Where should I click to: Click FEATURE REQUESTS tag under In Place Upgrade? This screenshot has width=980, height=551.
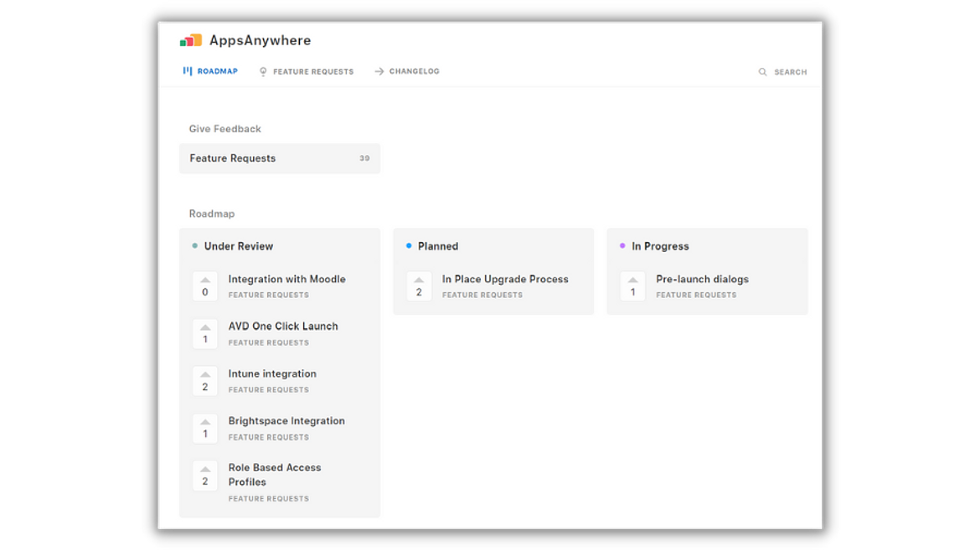(482, 295)
